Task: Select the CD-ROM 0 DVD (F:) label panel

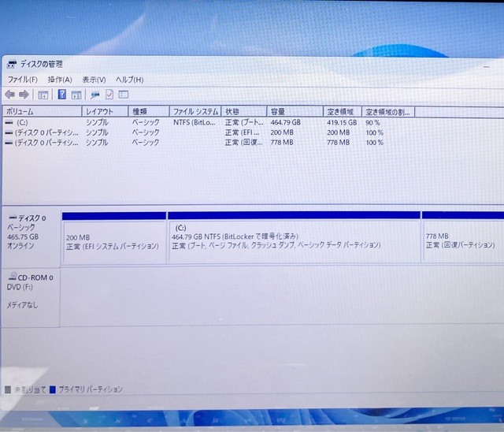Action: click(x=31, y=297)
